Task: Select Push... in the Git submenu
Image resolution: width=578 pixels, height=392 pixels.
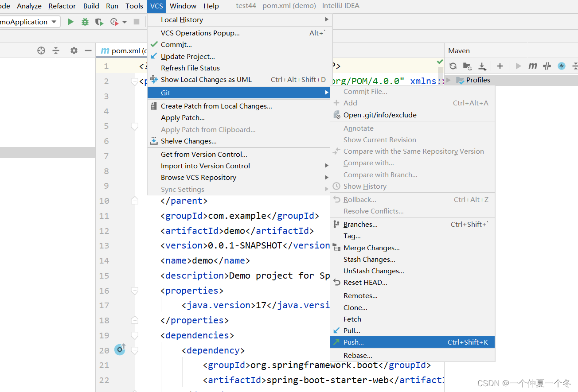Action: coord(413,342)
